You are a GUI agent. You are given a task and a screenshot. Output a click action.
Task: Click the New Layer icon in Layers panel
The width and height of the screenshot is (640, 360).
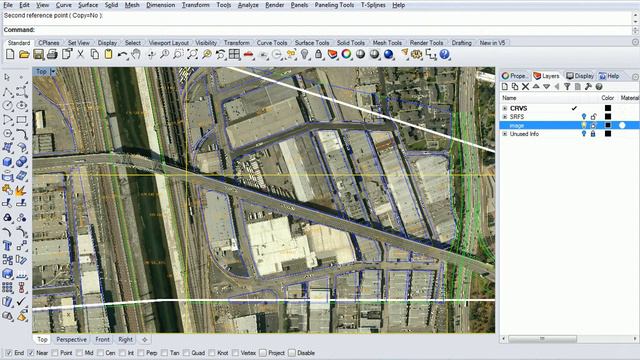pyautogui.click(x=505, y=87)
